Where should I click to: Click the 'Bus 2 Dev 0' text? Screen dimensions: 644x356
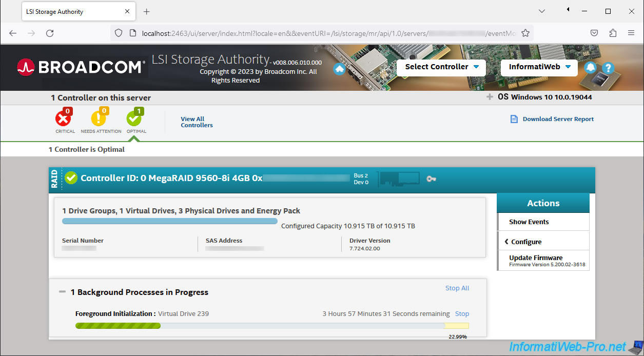click(361, 179)
